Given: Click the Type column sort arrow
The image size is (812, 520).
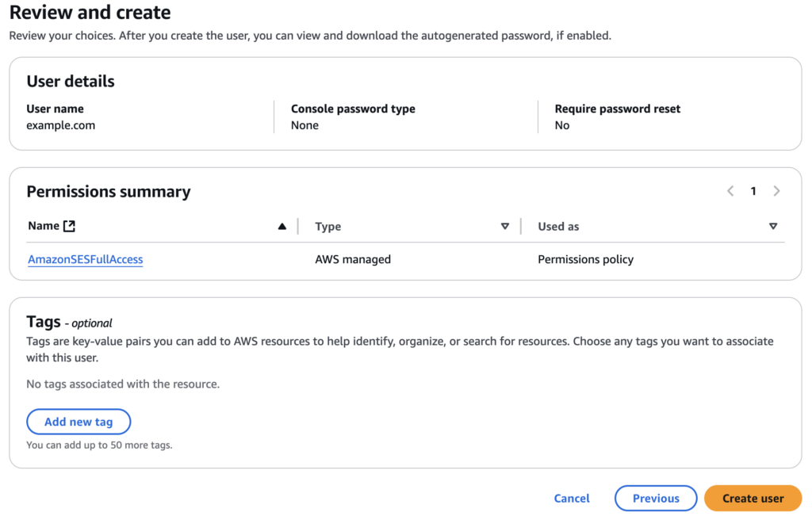Looking at the screenshot, I should (x=505, y=227).
